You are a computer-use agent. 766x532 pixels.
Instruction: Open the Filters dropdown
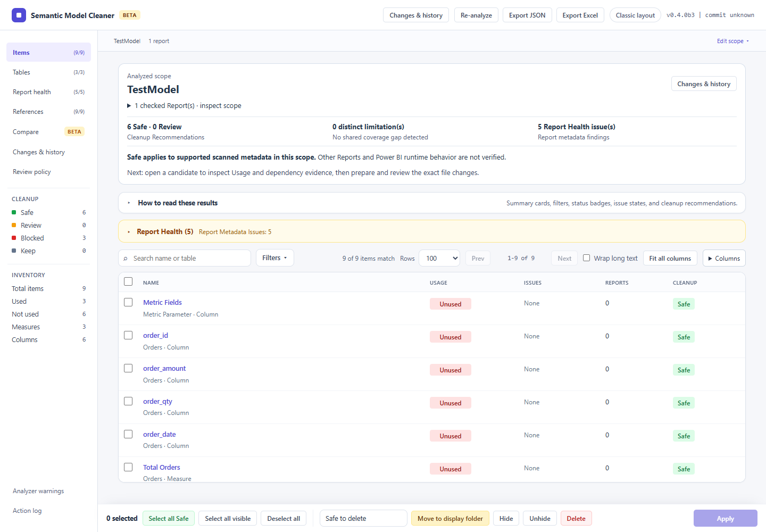point(274,258)
